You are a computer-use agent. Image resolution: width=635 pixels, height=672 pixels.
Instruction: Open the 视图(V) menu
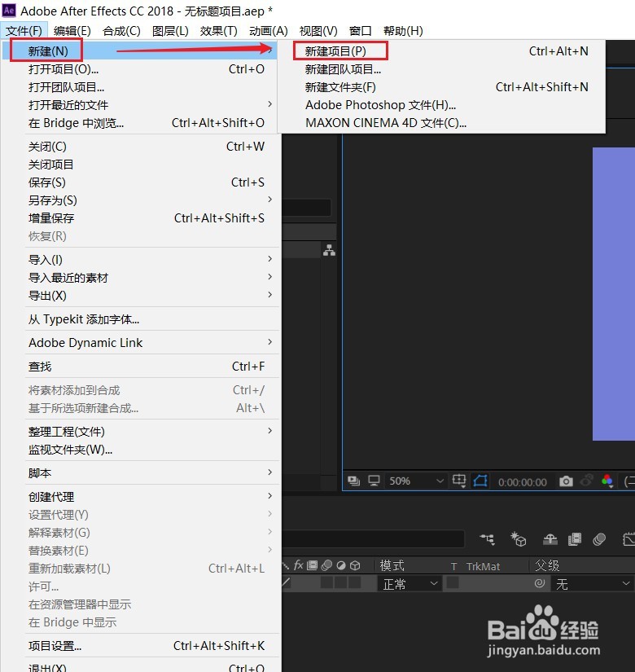click(x=318, y=31)
